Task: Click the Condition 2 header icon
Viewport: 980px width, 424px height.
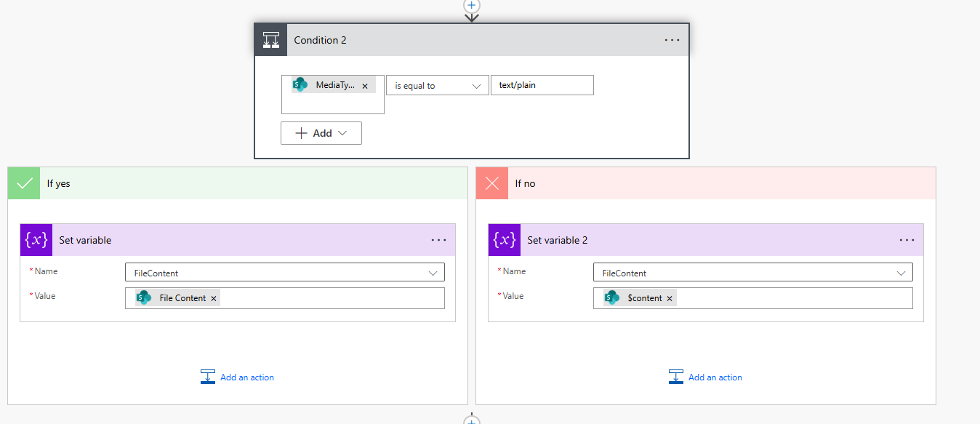Action: click(270, 40)
